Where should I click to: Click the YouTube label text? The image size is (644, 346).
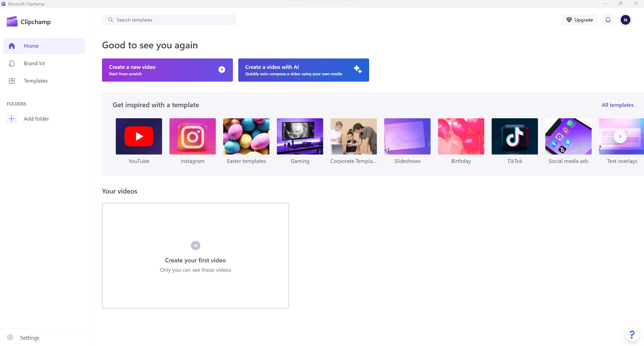pos(139,161)
